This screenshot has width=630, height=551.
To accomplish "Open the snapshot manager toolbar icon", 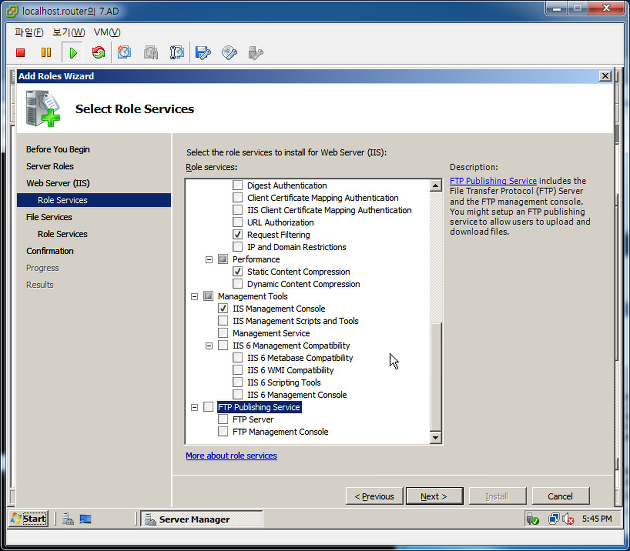I will coord(177,52).
